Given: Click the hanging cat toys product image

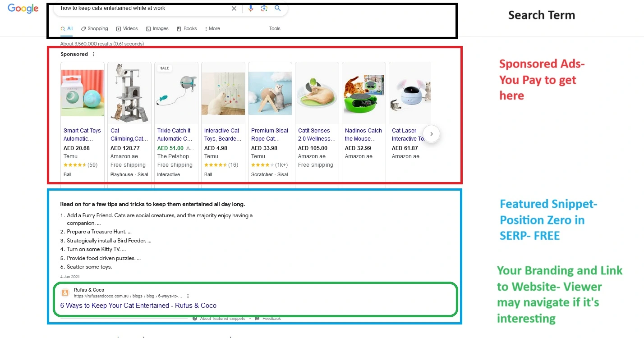Looking at the screenshot, I should coord(223,93).
